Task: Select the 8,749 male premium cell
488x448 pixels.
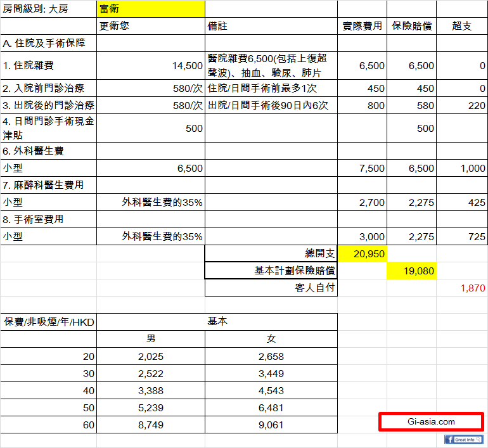Action: (151, 425)
